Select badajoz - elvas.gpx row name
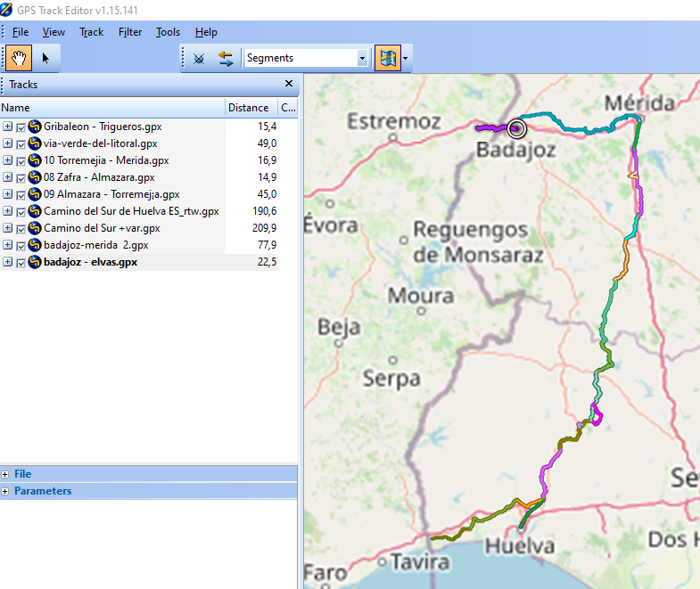The width and height of the screenshot is (700, 589). point(91,262)
